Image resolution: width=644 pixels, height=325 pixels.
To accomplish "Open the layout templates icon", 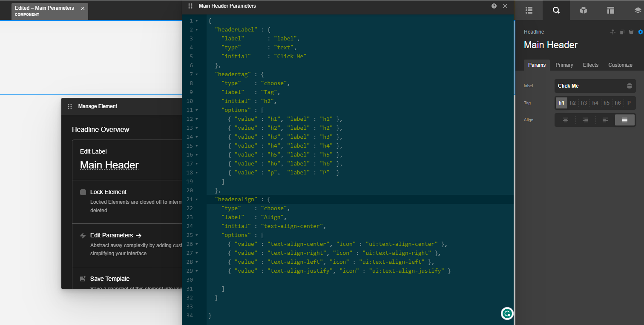I will (611, 10).
